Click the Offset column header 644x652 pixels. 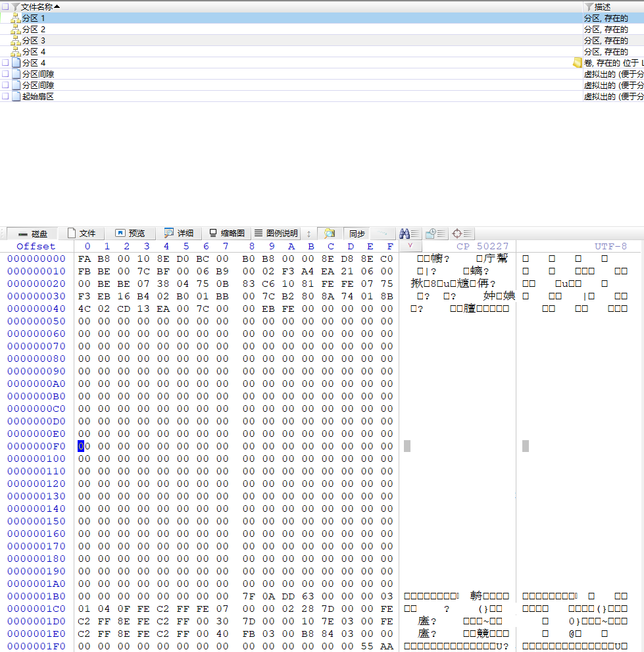coord(36,246)
